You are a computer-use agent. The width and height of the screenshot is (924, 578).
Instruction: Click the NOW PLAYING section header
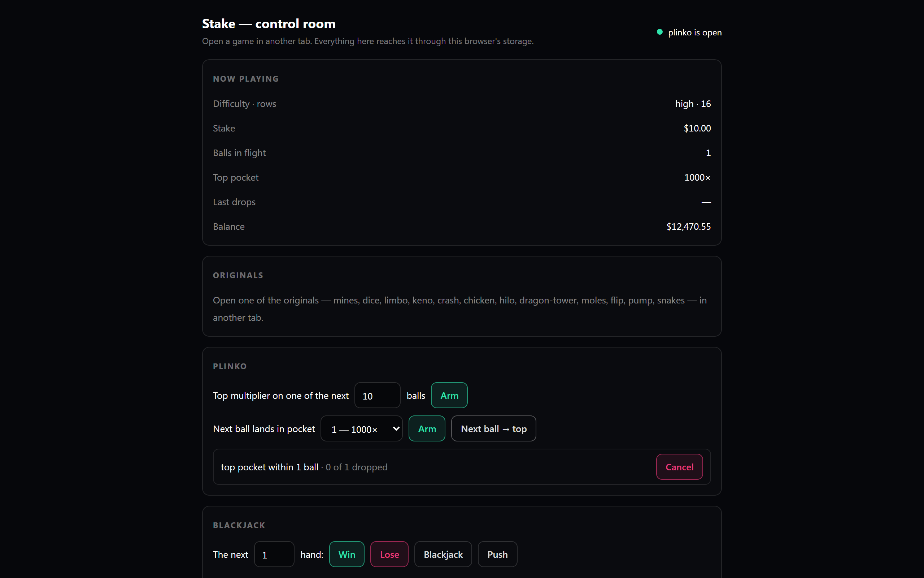coord(246,79)
